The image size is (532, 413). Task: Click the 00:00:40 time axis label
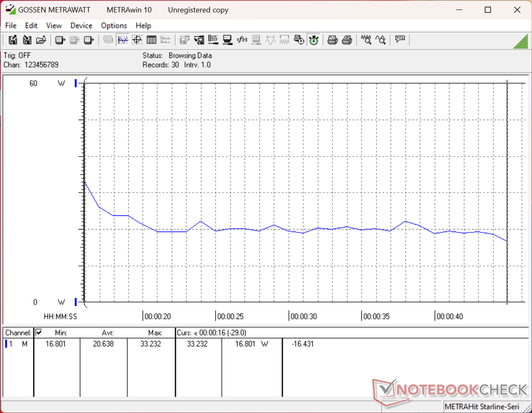point(450,316)
